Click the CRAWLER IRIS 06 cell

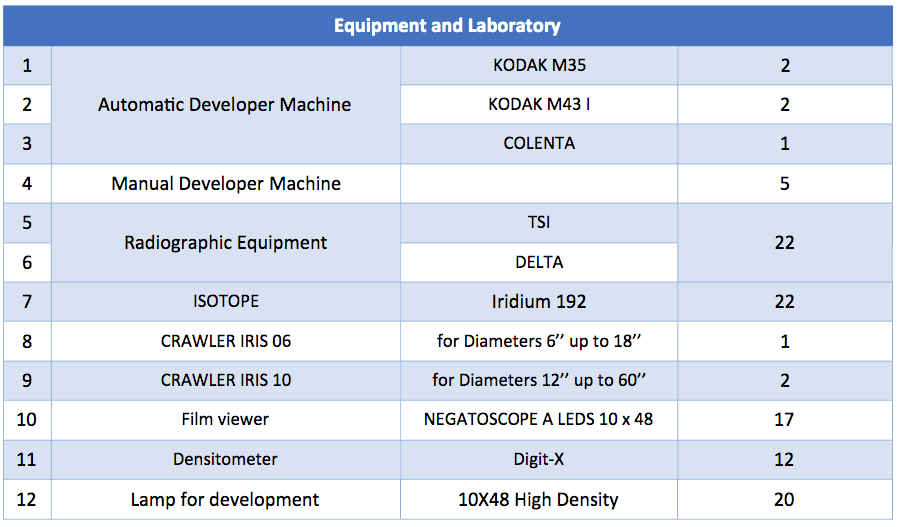pos(225,341)
